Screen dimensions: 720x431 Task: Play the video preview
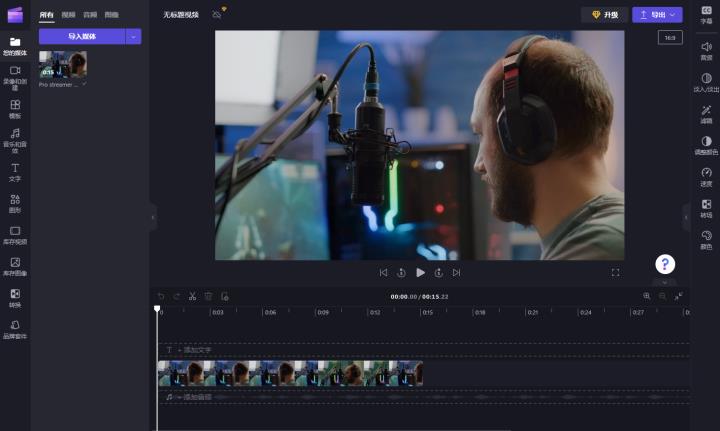420,272
